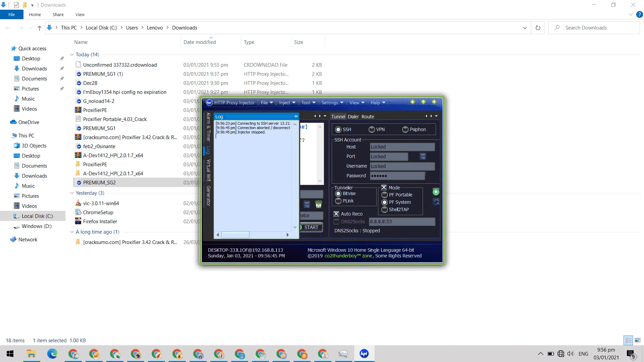Select the PLink tunnelier option

click(x=338, y=201)
